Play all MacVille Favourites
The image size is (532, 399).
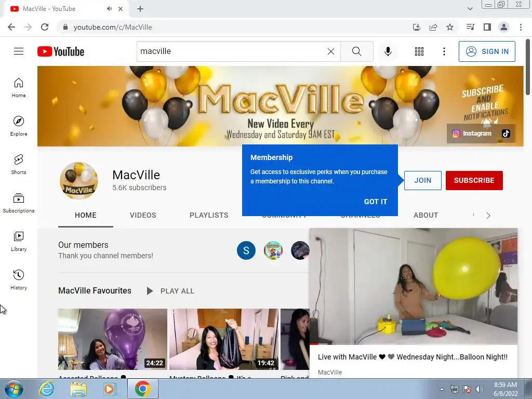coord(170,291)
